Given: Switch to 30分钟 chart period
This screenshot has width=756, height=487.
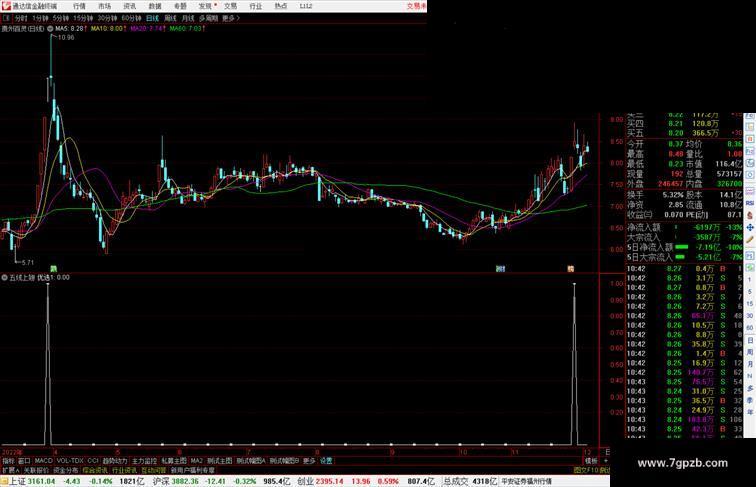Looking at the screenshot, I should tap(107, 18).
